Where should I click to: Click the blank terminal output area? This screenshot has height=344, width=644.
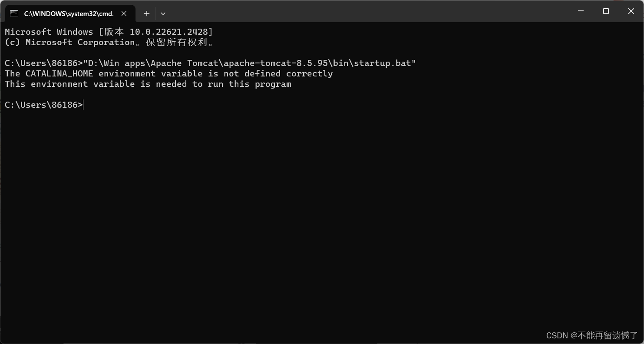pyautogui.click(x=321, y=217)
